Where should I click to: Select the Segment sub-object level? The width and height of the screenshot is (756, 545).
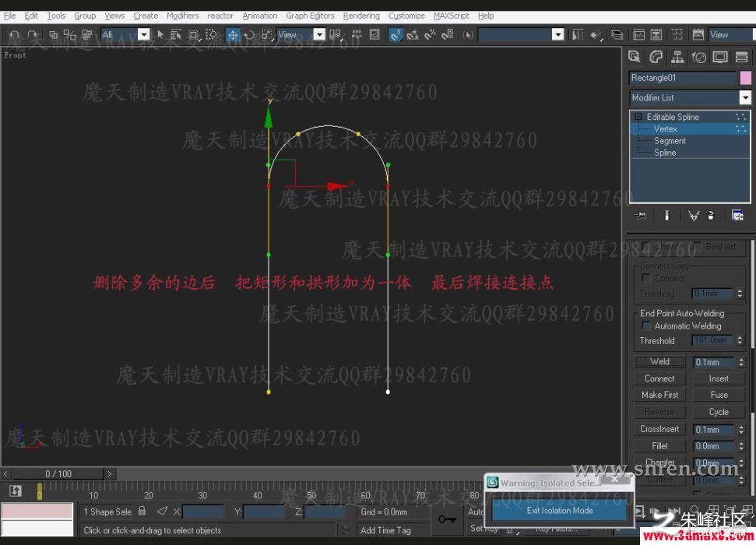click(x=670, y=141)
